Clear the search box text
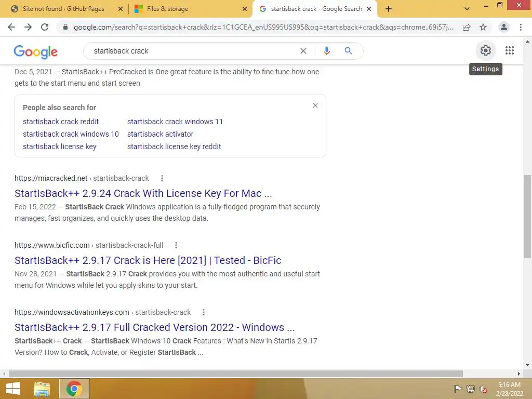532x399 pixels. tap(303, 51)
